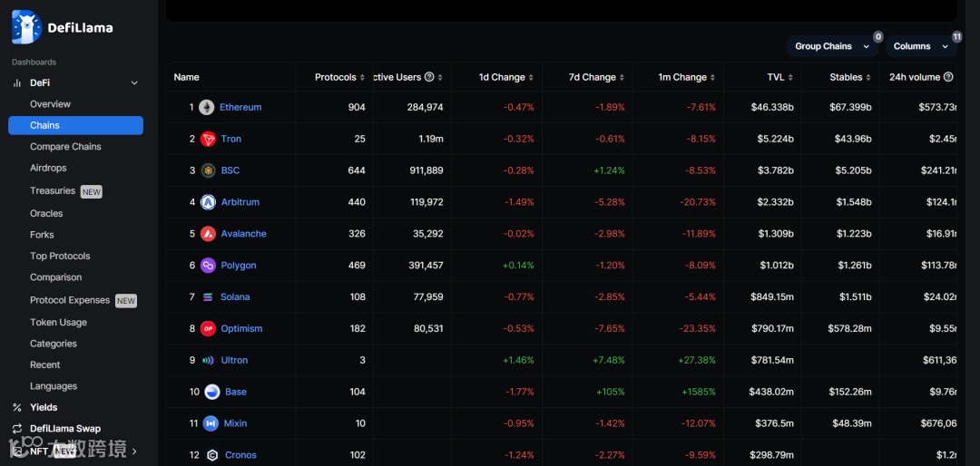Open Token Usage page

pyautogui.click(x=58, y=323)
